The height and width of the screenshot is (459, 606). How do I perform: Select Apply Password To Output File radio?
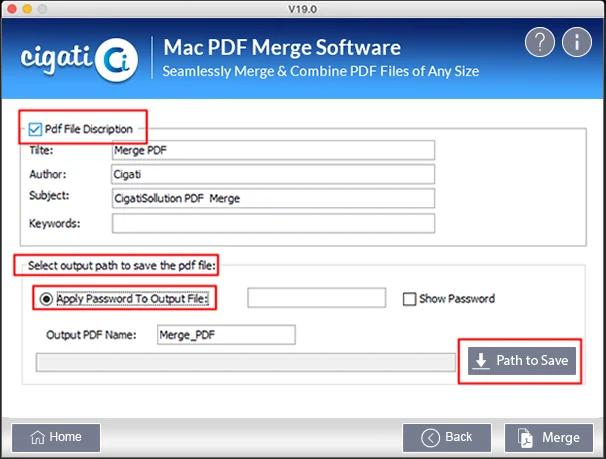pyautogui.click(x=46, y=299)
